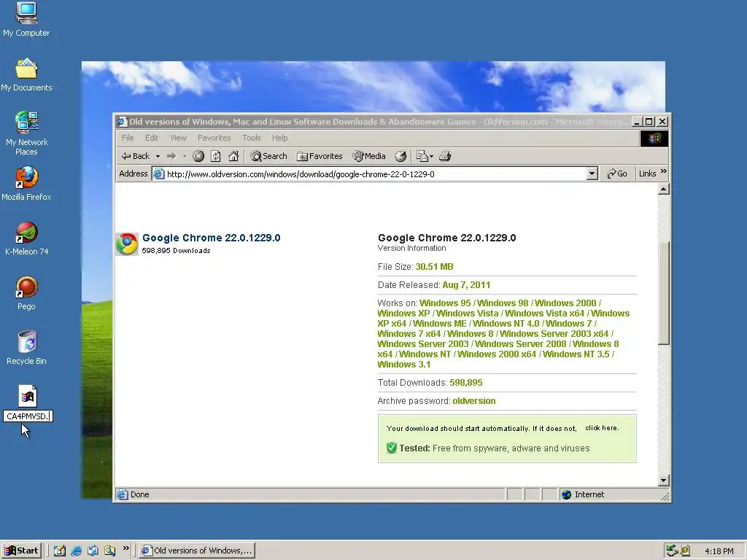The image size is (747, 560).
Task: Open the History pane icon
Action: 401,156
